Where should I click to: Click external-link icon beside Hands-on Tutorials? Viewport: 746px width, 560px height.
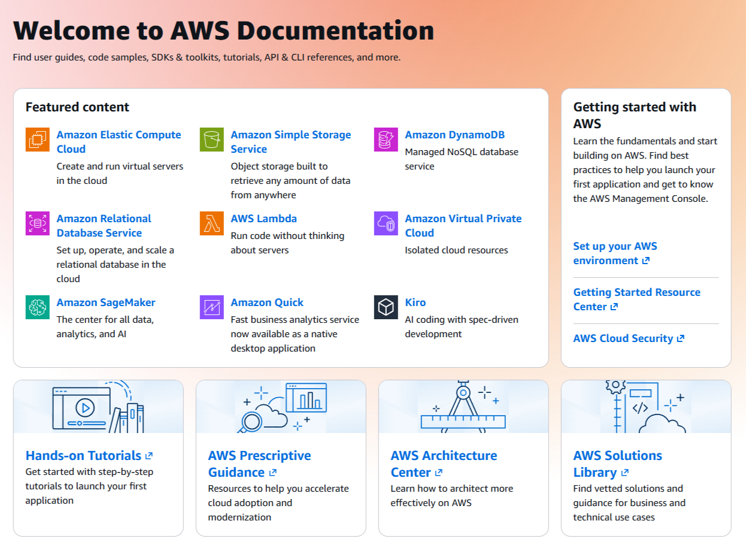pos(149,456)
